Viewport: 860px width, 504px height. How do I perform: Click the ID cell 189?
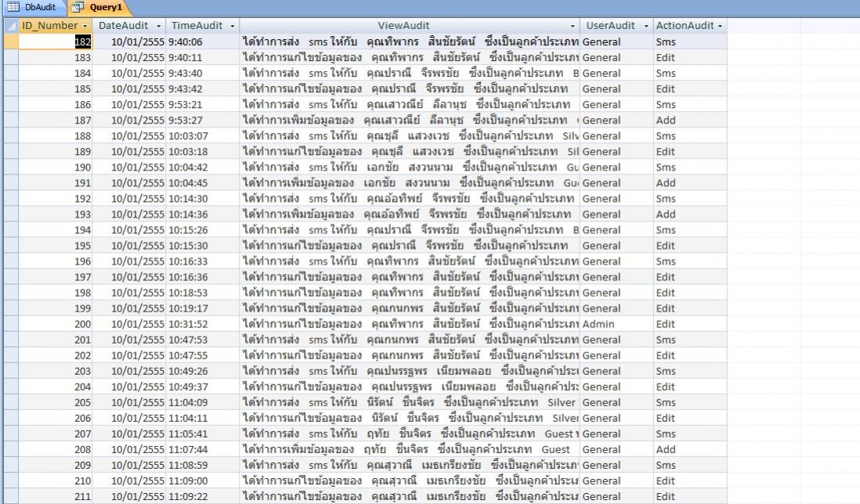pos(56,152)
